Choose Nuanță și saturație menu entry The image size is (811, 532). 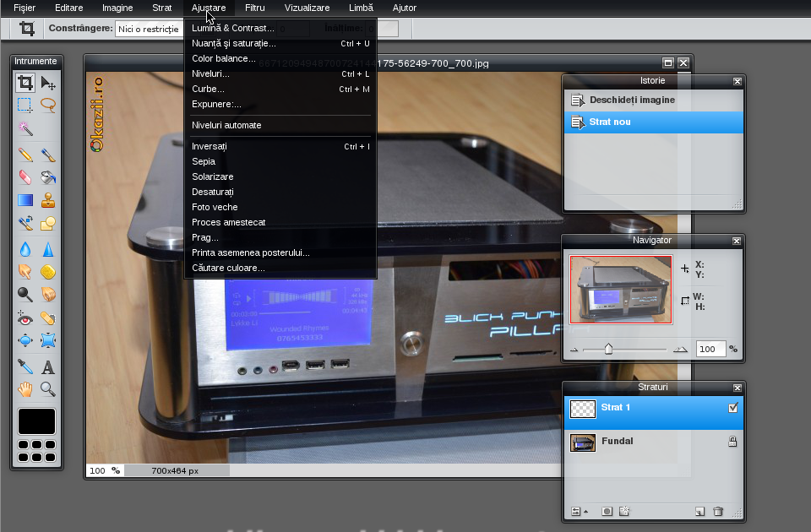(280, 43)
